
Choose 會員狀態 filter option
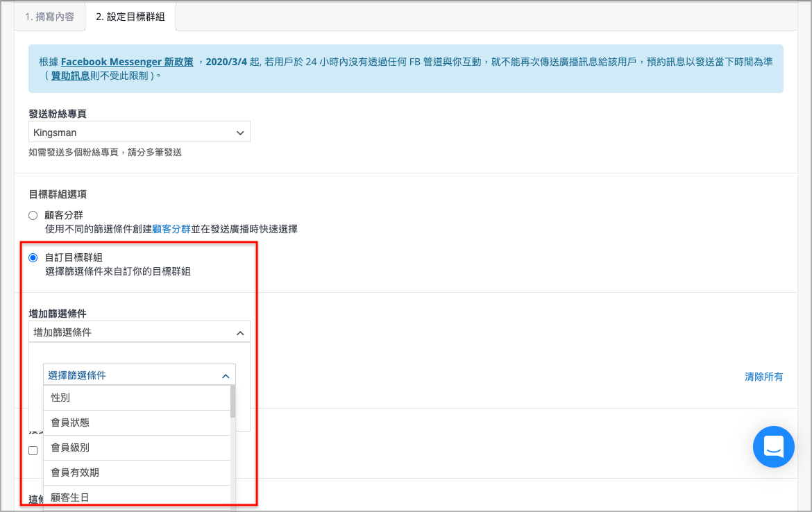(136, 423)
